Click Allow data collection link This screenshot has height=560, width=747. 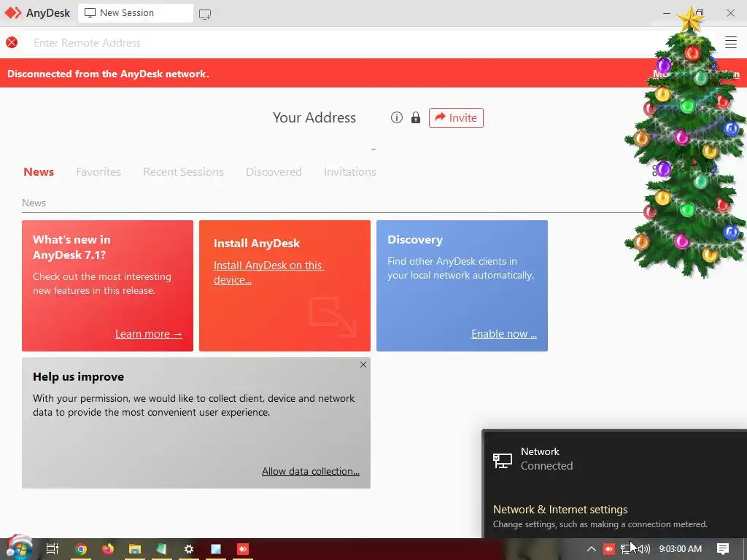point(311,471)
